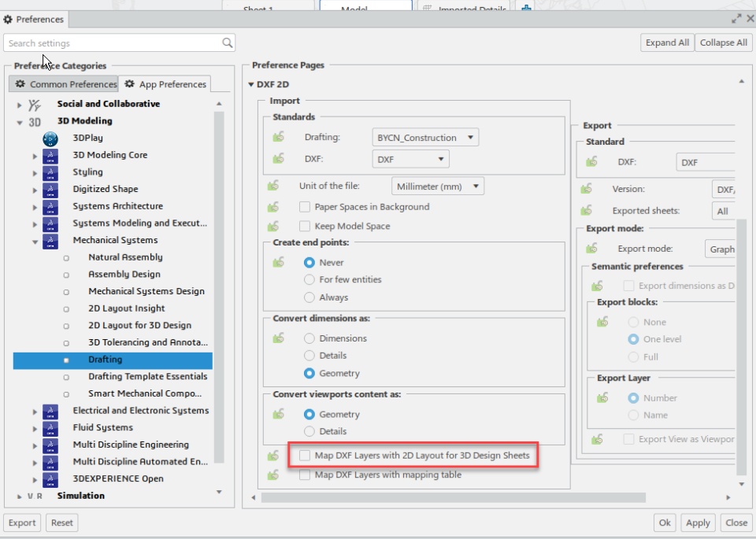
Task: Click the 3D Modeling Core icon
Action: tap(50, 156)
